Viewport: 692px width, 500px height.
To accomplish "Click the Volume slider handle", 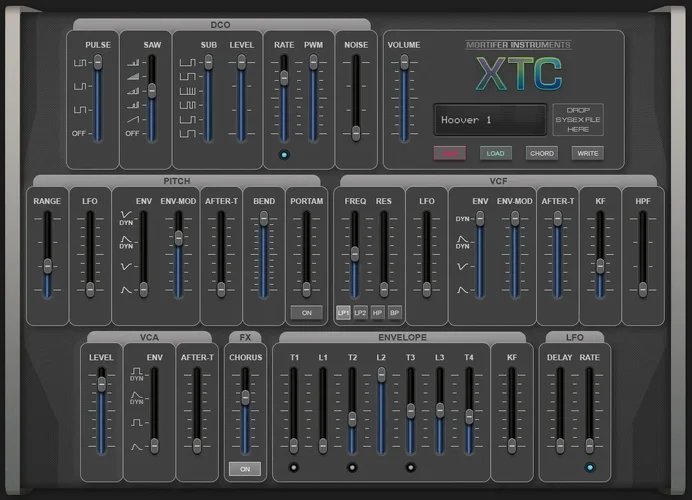I will pos(404,63).
